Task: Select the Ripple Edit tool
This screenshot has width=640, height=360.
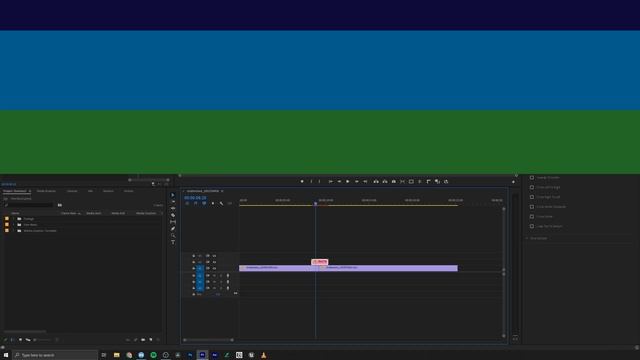Action: 173,208
